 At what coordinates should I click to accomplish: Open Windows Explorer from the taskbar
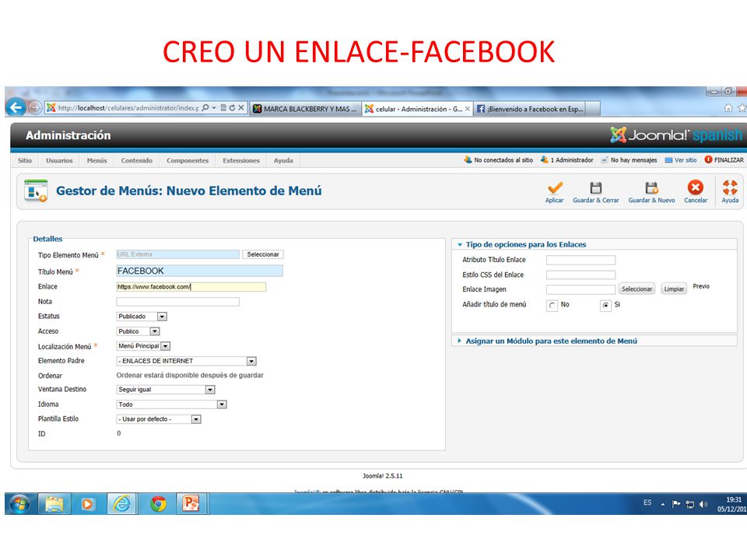[54, 504]
